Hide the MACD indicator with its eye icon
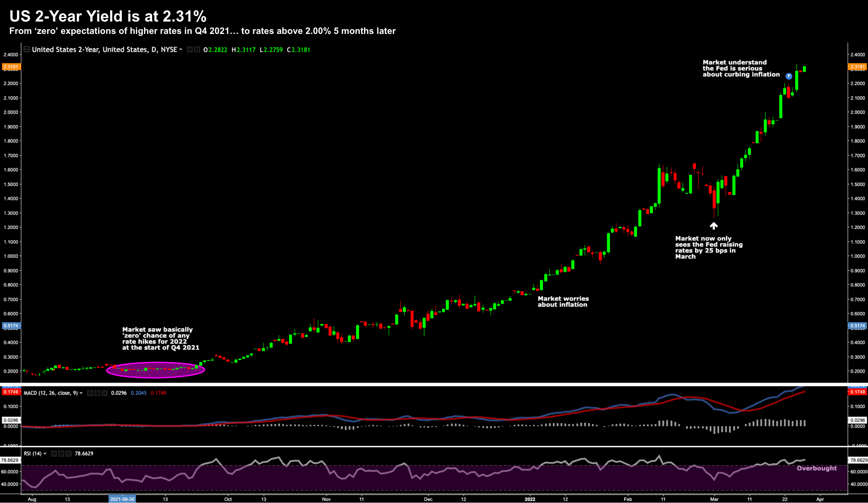 point(90,393)
